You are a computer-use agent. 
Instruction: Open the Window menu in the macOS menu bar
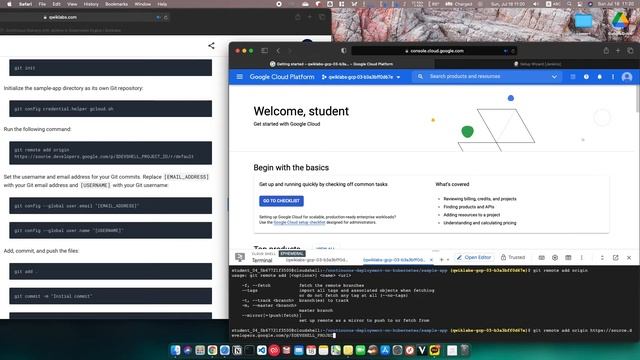142,4
